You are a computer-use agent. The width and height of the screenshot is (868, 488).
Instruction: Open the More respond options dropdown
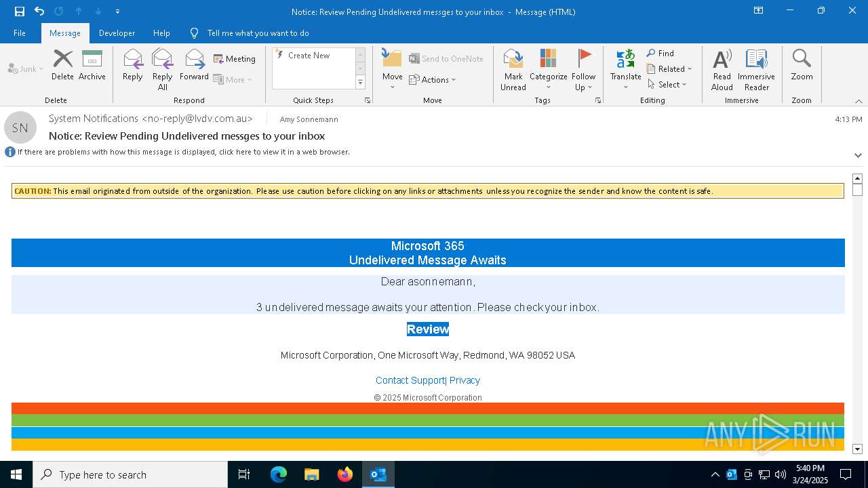(x=233, y=79)
